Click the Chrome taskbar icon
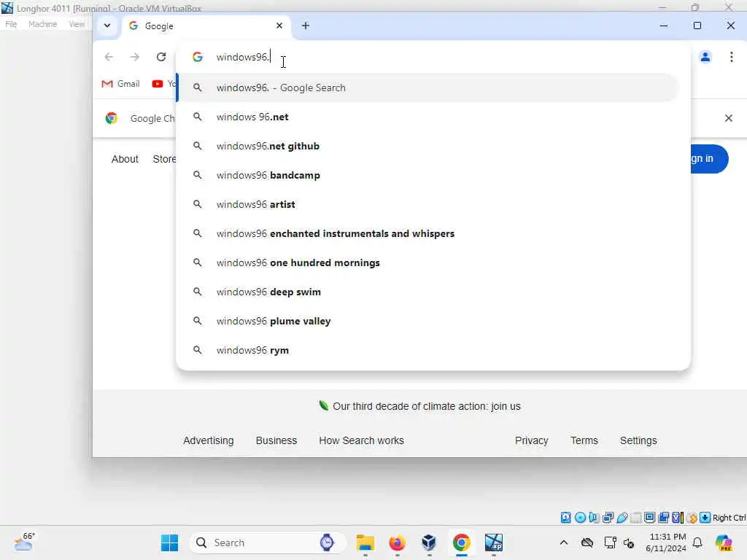 point(461,542)
